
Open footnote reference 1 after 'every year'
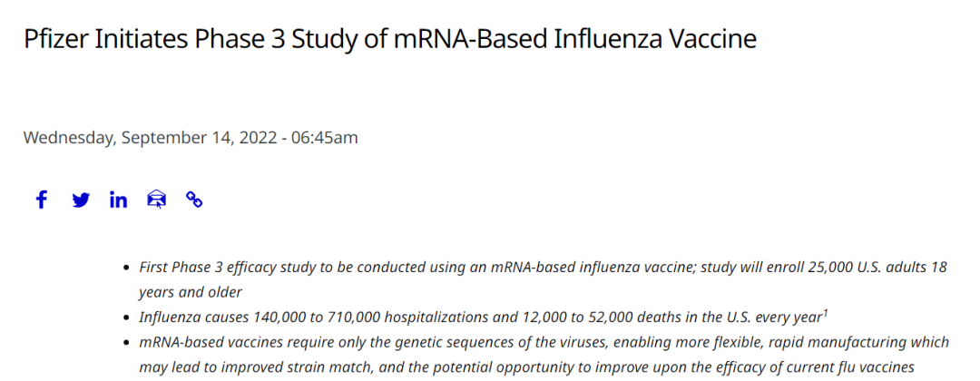point(824,313)
